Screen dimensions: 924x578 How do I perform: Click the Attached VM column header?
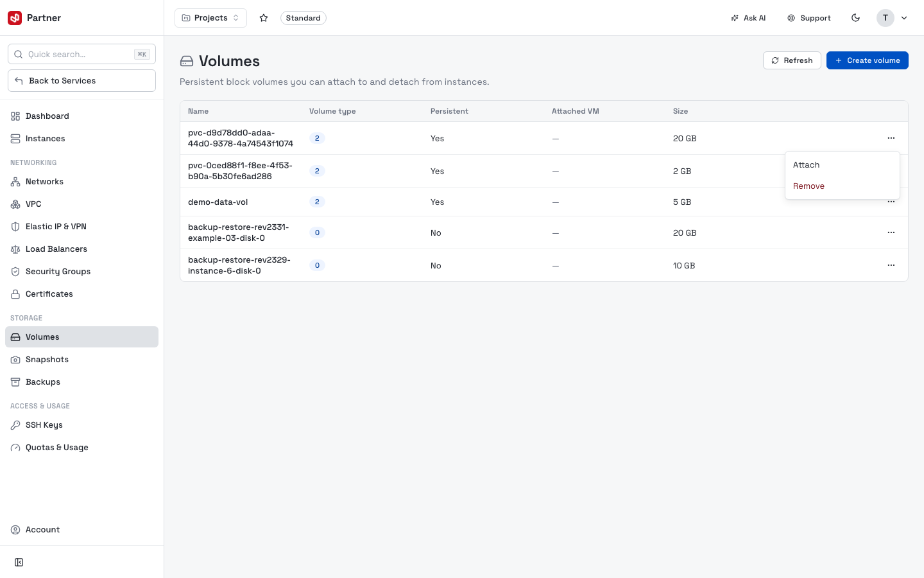click(x=576, y=111)
